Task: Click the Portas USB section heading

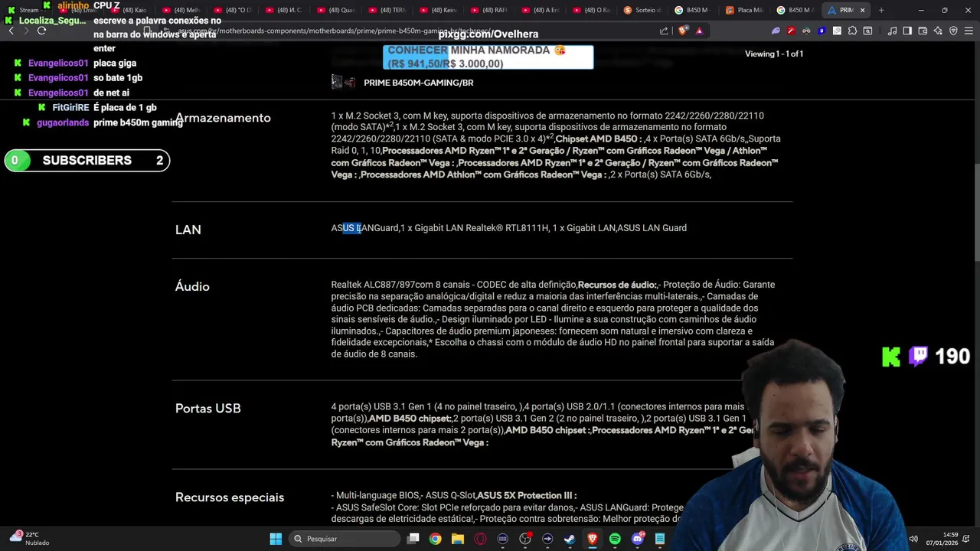Action: pos(208,409)
